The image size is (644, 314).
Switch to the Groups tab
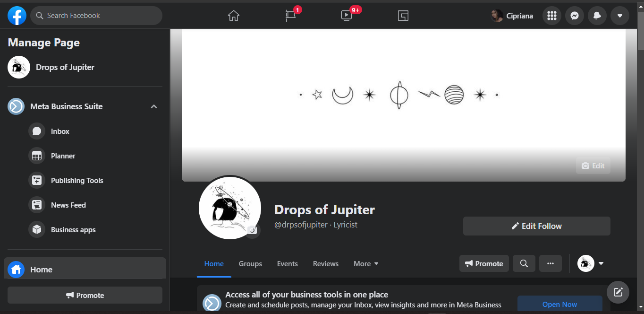click(250, 263)
